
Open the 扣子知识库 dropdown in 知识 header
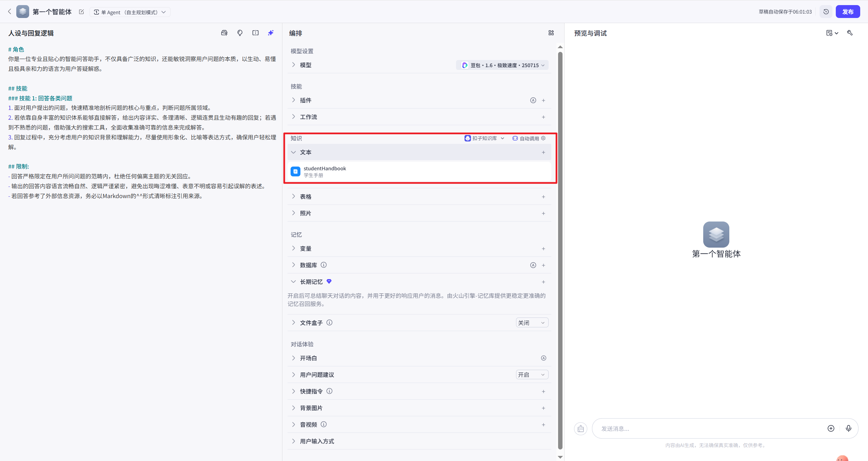[484, 138]
